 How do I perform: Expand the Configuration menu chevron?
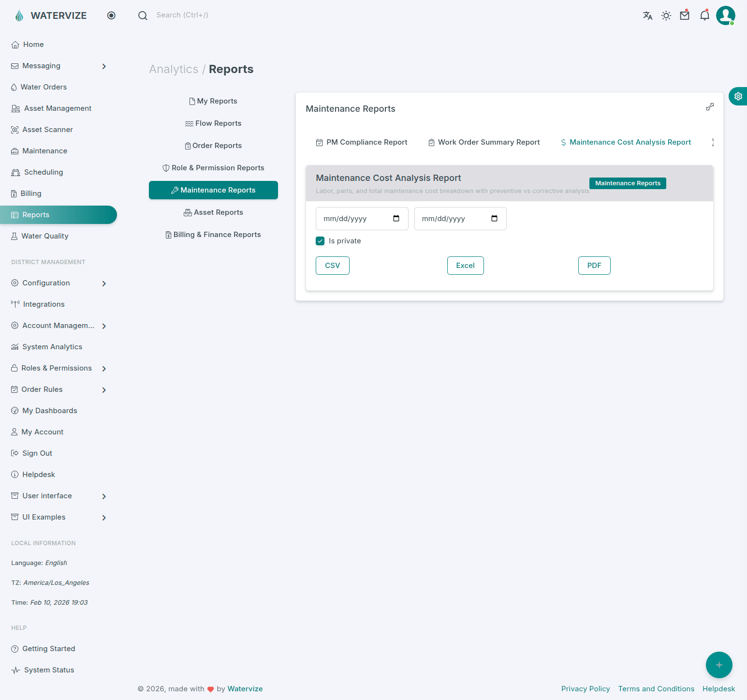point(104,283)
